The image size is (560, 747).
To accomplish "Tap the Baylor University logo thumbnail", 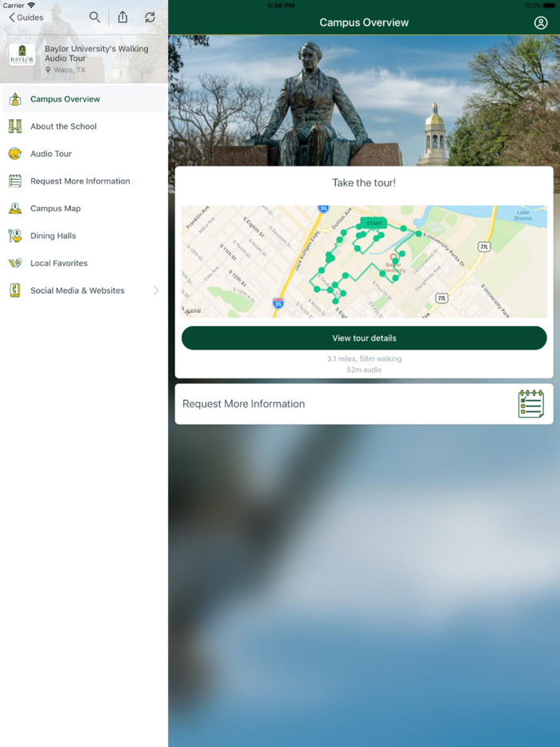I will coord(22,55).
